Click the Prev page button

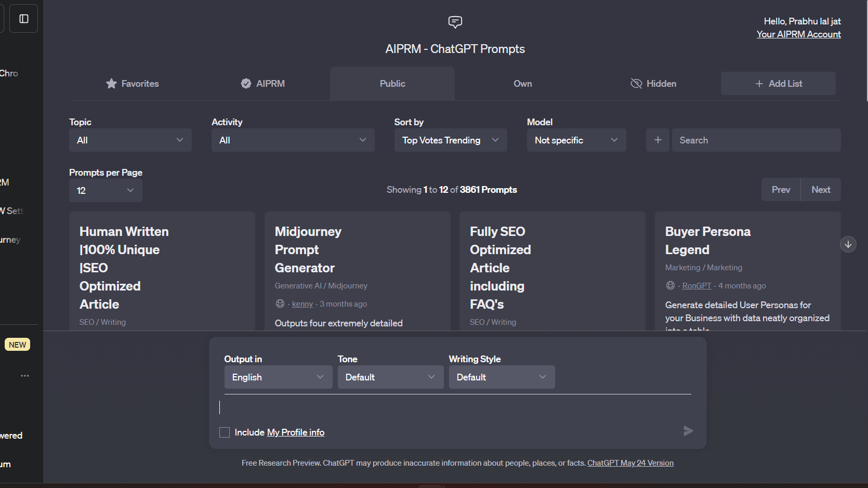(x=781, y=190)
